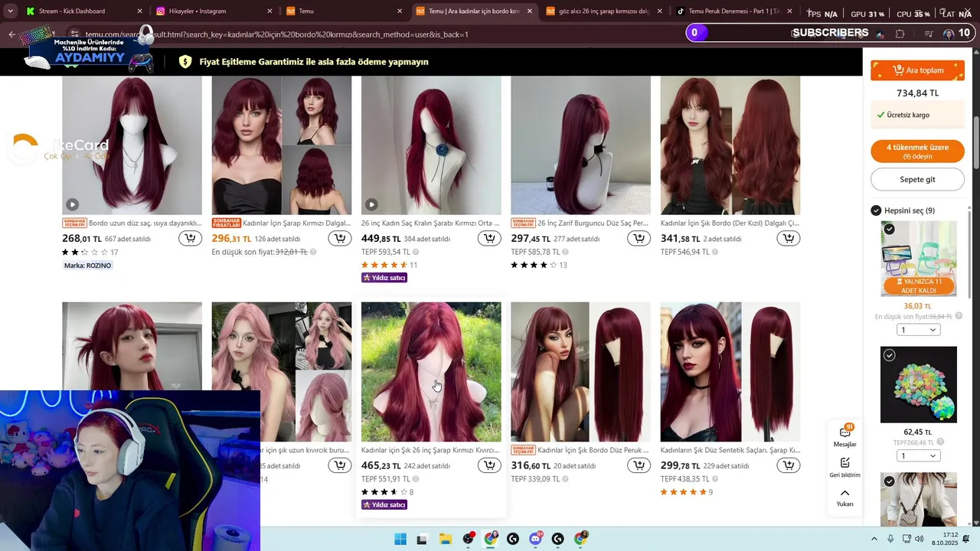
Task: Uncheck the glow stones cart item
Action: pos(889,355)
